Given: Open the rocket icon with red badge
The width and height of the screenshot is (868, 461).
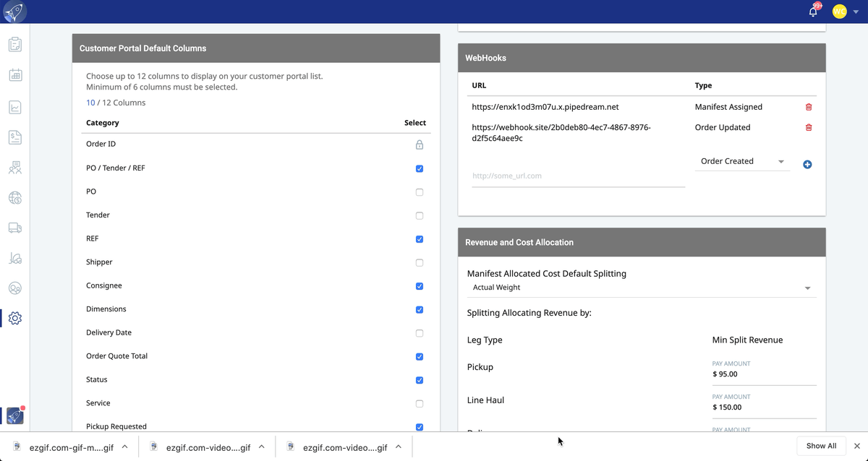Looking at the screenshot, I should [15, 415].
